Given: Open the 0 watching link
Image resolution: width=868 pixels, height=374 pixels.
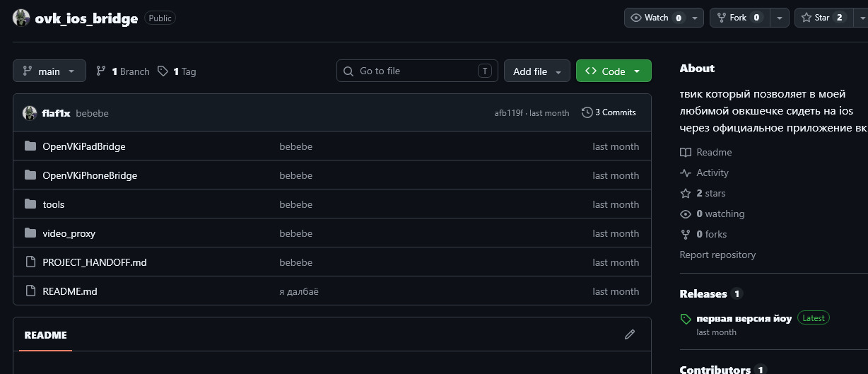Looking at the screenshot, I should (x=712, y=214).
